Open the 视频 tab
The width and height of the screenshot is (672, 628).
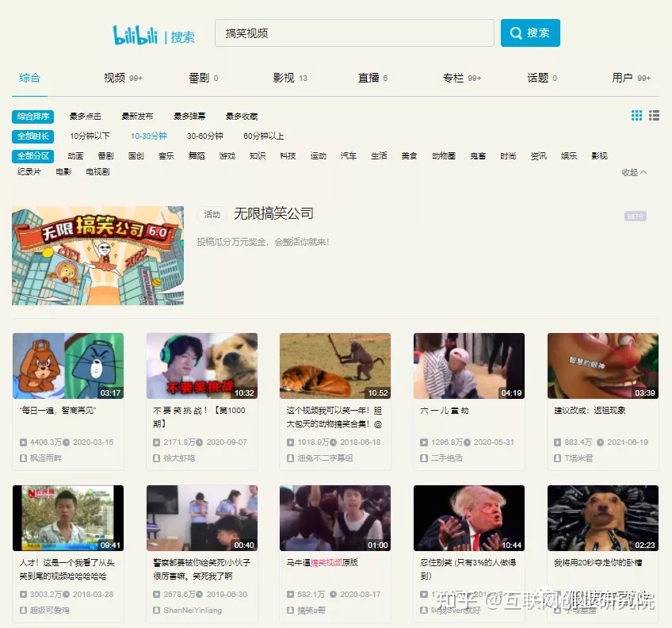(115, 78)
